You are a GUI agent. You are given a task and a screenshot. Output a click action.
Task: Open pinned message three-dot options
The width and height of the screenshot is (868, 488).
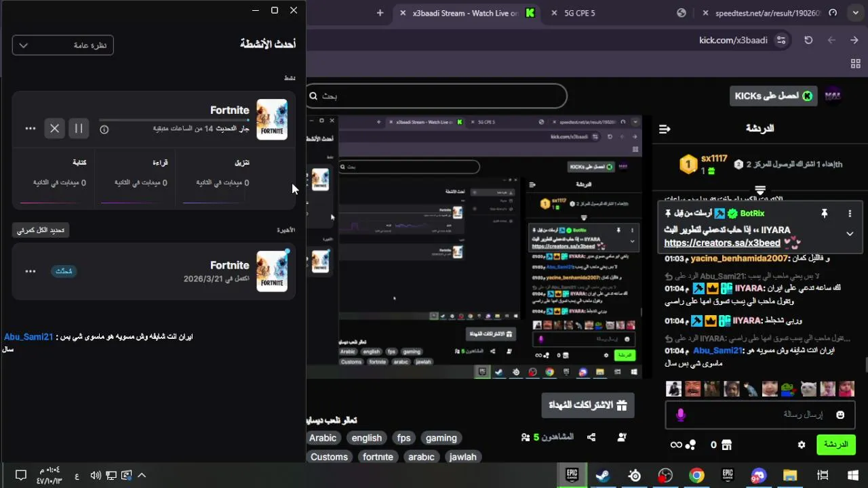[x=850, y=213]
